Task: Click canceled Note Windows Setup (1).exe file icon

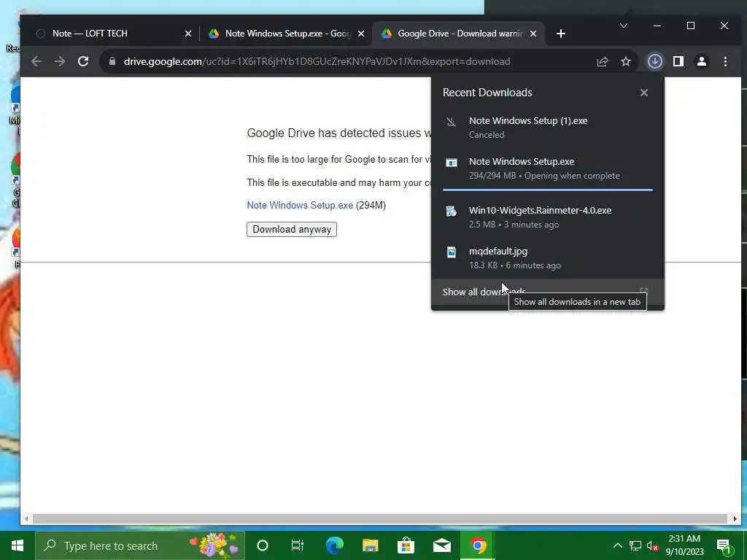Action: pyautogui.click(x=451, y=122)
